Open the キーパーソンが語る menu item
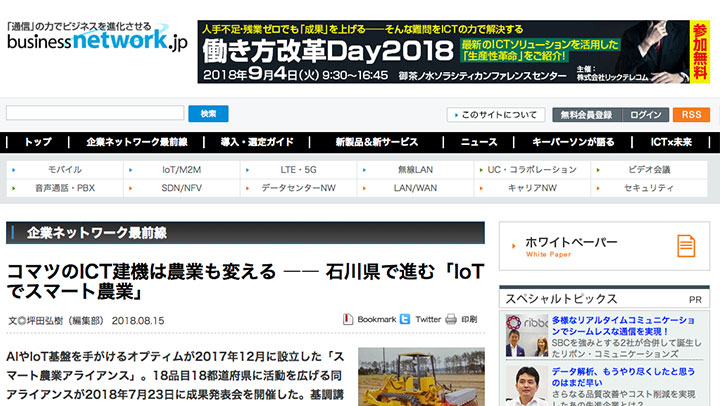Screen dimensions: 720x406 click(573, 142)
